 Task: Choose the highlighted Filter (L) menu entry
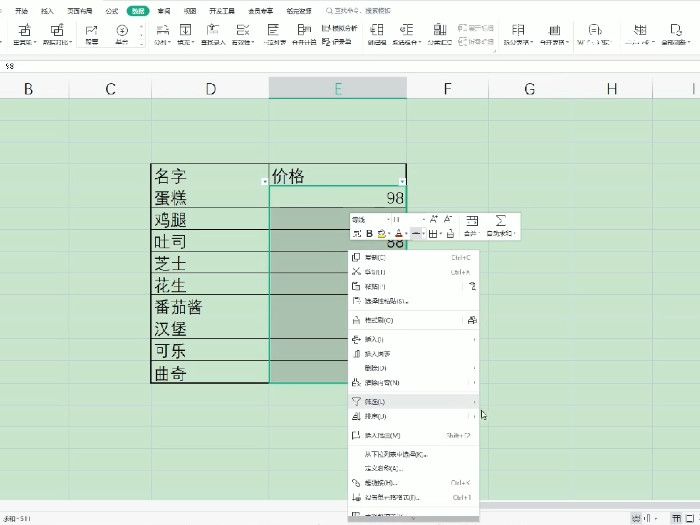click(x=413, y=402)
